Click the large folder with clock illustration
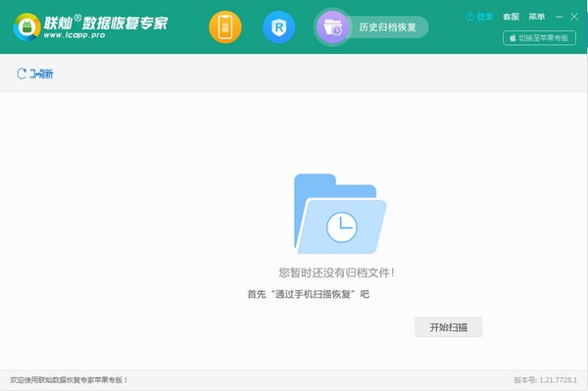Screen dimensions: 588x391 (340, 214)
